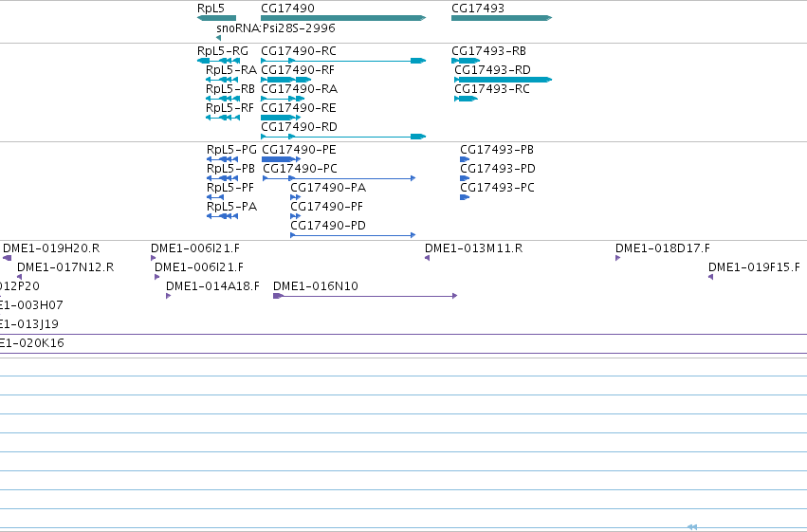The width and height of the screenshot is (807, 532).
Task: Click the DME1-014A18.F arrow marker
Action: point(168,296)
